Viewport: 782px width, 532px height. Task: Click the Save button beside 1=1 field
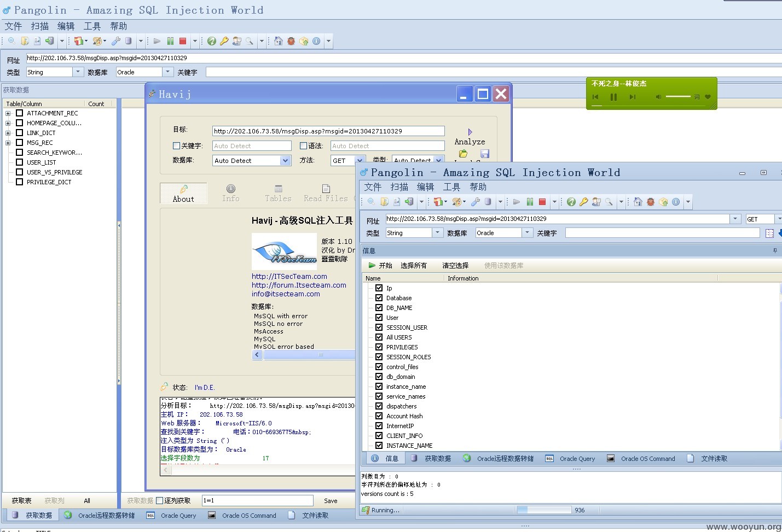pos(331,500)
